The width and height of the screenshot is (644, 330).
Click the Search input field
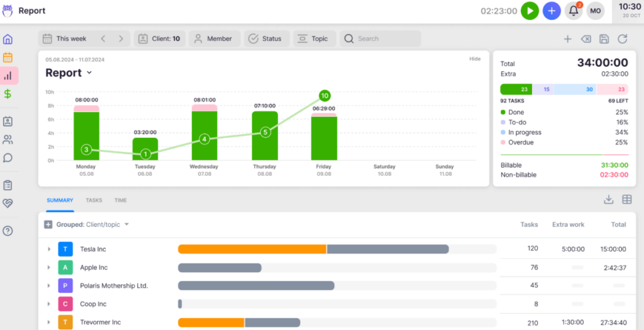coord(385,39)
